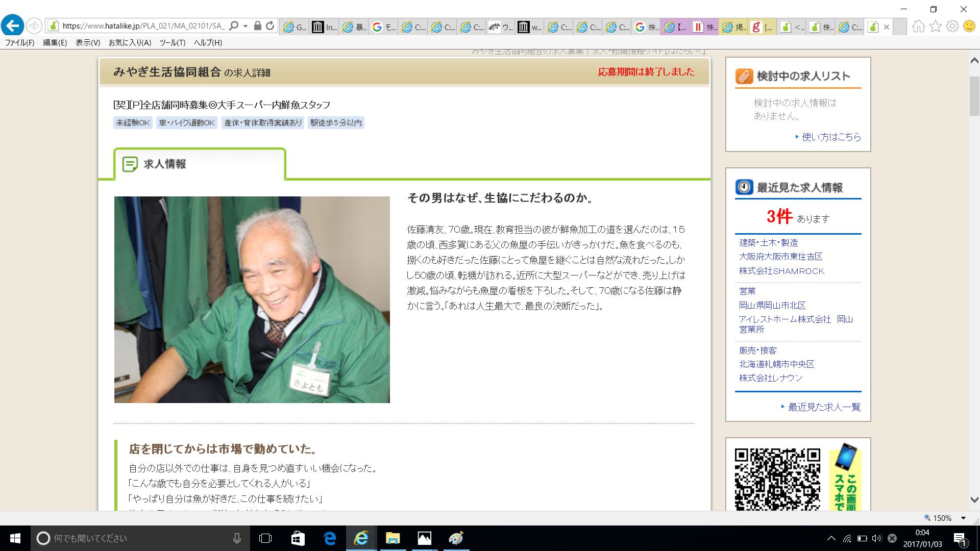This screenshot has height=551, width=980.
Task: Click the photo of the smiling man
Action: click(252, 299)
